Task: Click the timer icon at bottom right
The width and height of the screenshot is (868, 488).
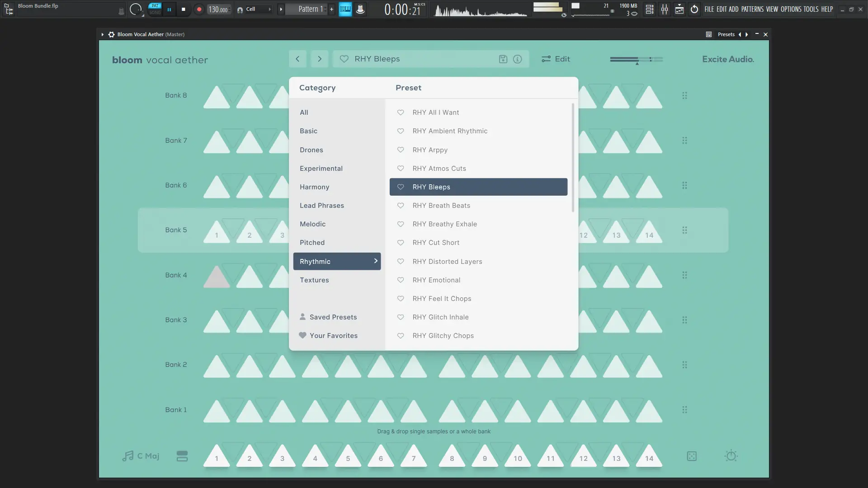Action: pos(731,456)
